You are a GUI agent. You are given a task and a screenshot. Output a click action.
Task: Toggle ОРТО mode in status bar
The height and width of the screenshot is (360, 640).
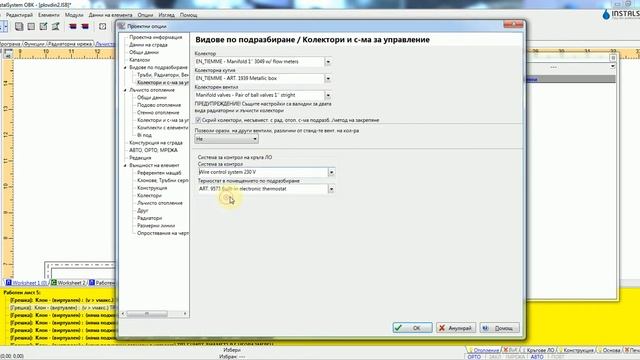click(x=474, y=357)
